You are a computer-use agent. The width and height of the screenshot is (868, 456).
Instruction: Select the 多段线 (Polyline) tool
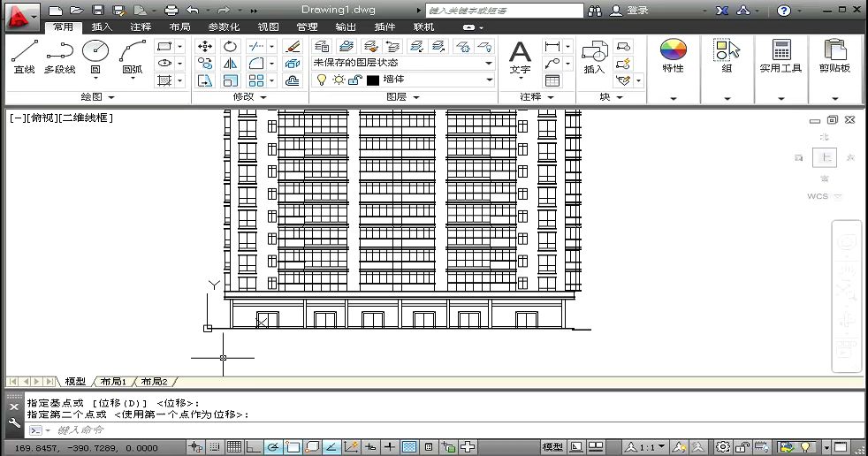point(59,55)
